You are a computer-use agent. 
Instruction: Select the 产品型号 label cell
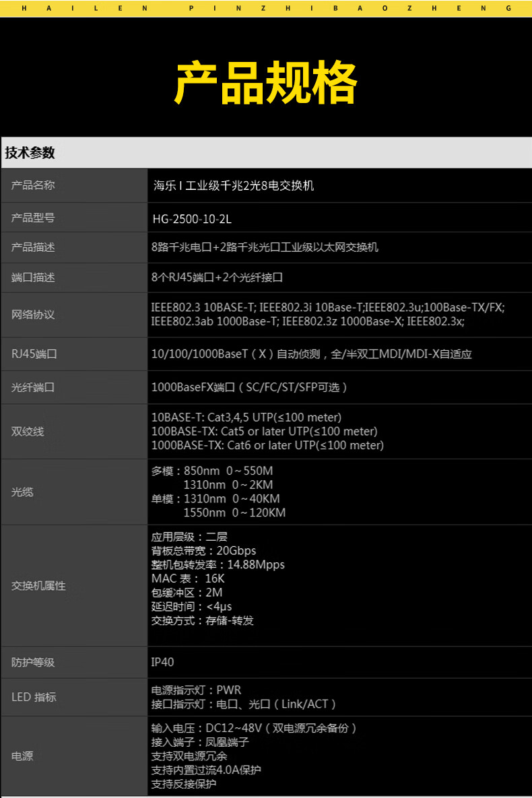(x=74, y=218)
